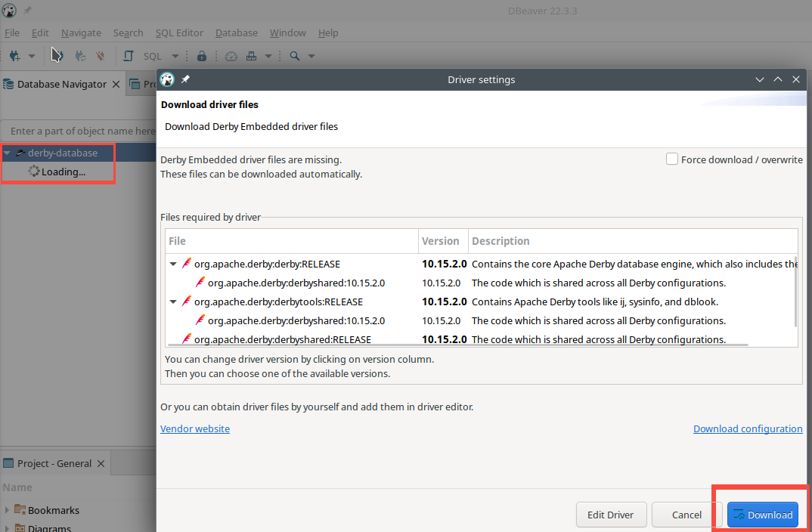Open the File menu
Image resolution: width=812 pixels, height=532 pixels.
[12, 32]
